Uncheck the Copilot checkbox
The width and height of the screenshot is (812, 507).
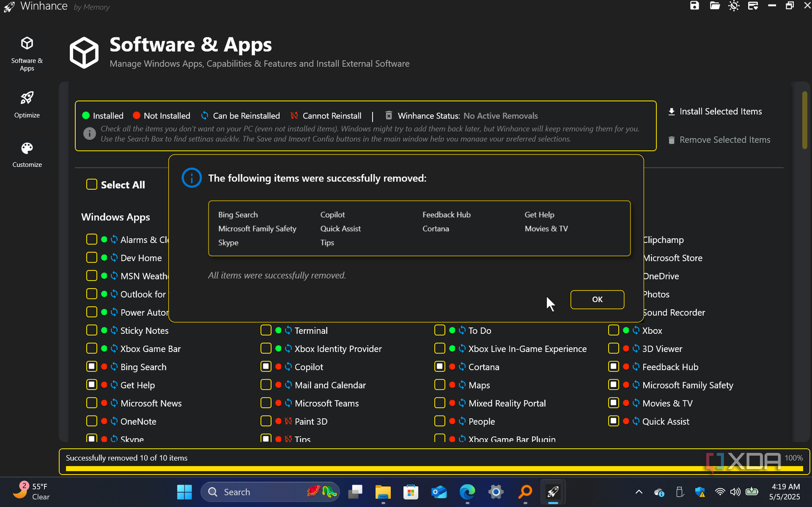(266, 367)
